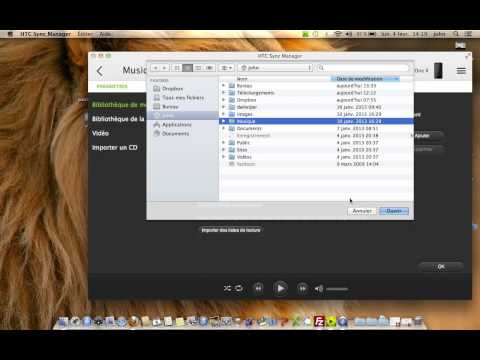Open Finder from the Dock
The height and width of the screenshot is (360, 480).
coord(63,321)
